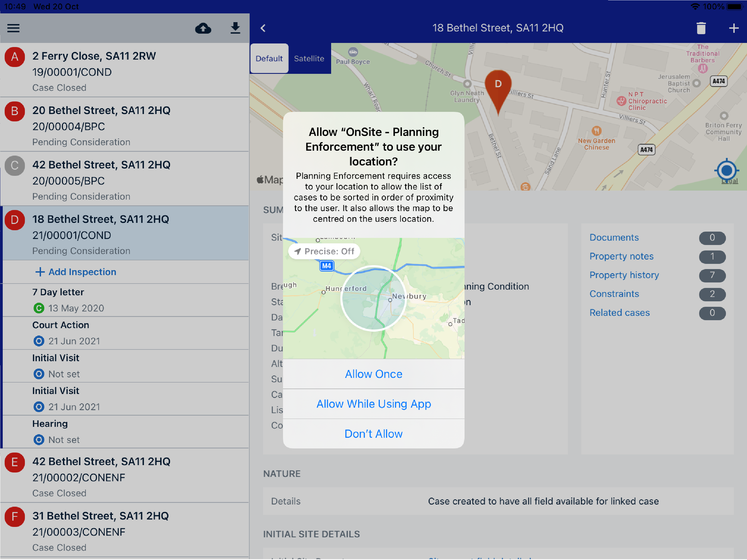747x560 pixels.
Task: Open the Legal link on map
Action: coord(730,181)
